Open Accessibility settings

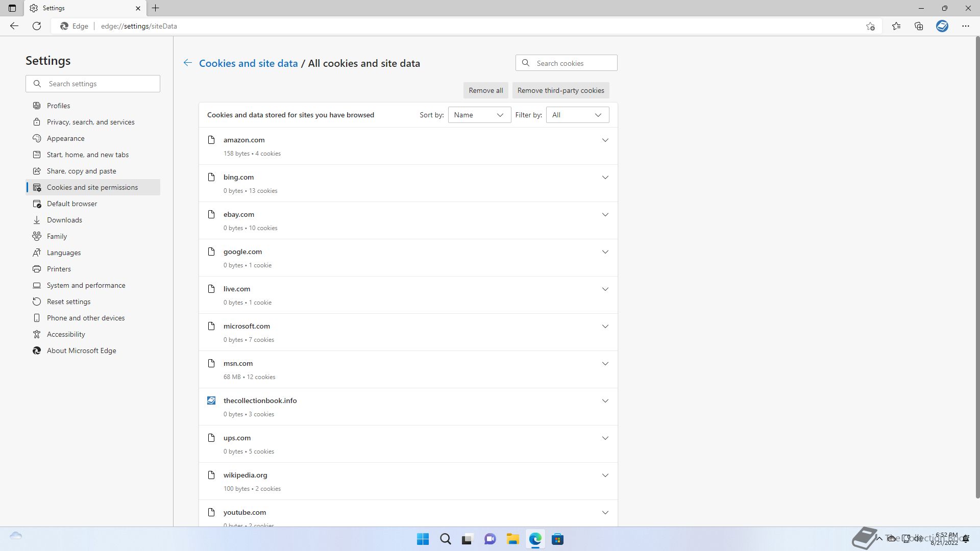tap(93, 334)
